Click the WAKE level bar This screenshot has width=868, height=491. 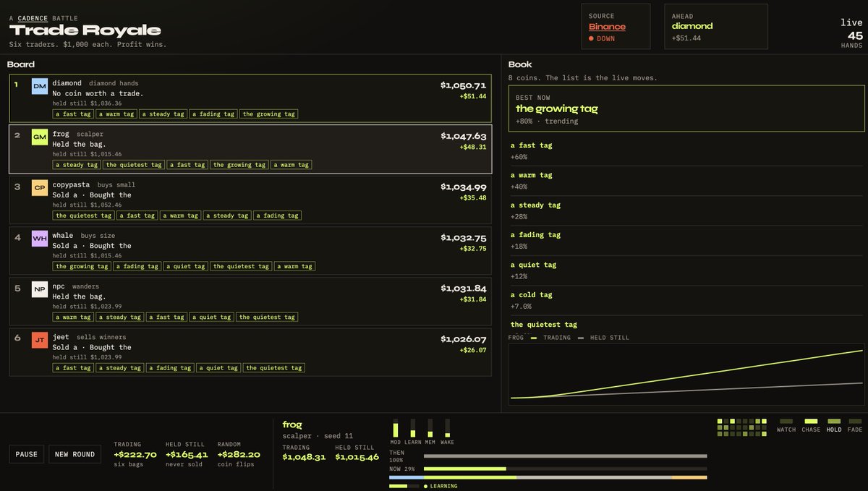(x=448, y=427)
